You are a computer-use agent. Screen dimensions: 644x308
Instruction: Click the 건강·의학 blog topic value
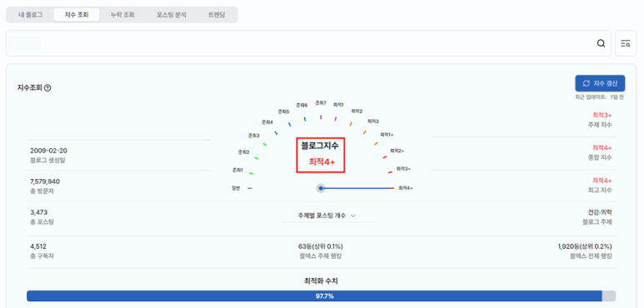[600, 212]
